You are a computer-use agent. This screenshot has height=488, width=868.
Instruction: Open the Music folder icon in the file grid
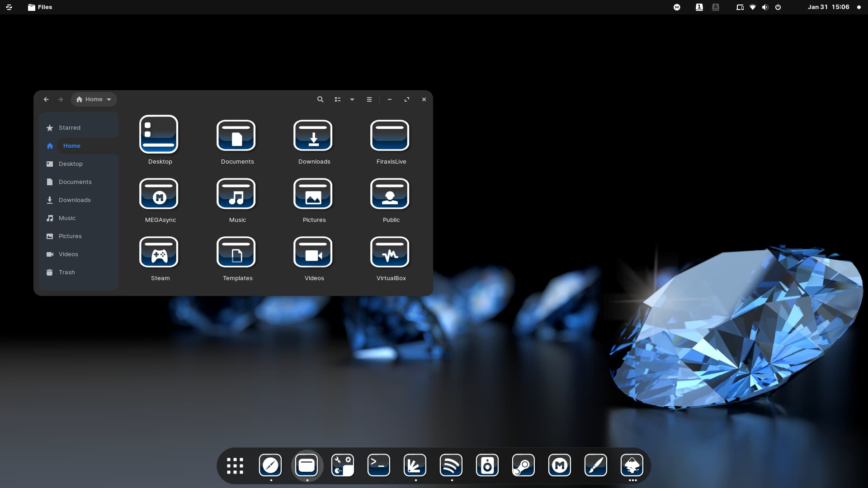236,193
